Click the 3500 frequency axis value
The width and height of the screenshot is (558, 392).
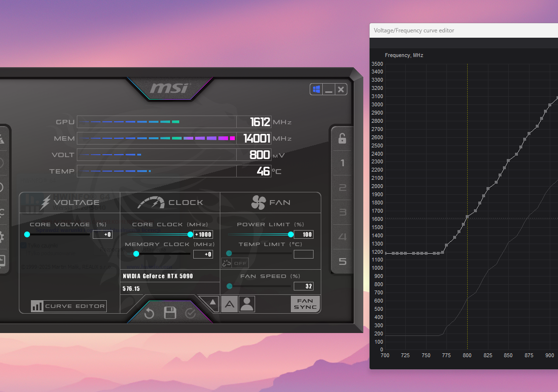tap(377, 64)
